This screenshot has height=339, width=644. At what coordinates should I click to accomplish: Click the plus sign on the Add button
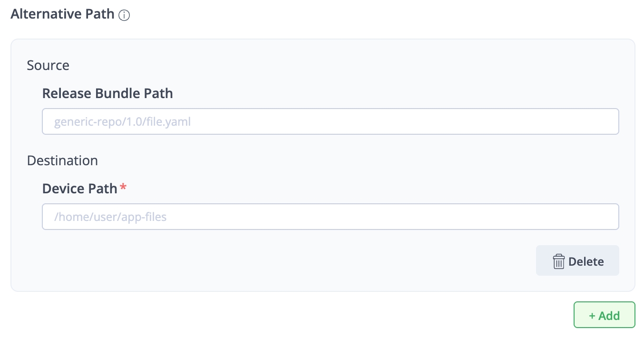[x=592, y=316]
